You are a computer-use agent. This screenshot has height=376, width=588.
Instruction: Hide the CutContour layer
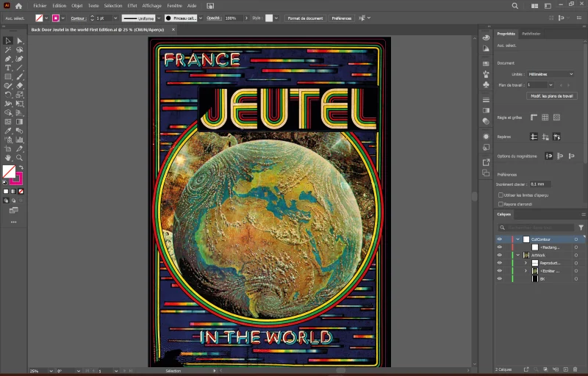(500, 239)
